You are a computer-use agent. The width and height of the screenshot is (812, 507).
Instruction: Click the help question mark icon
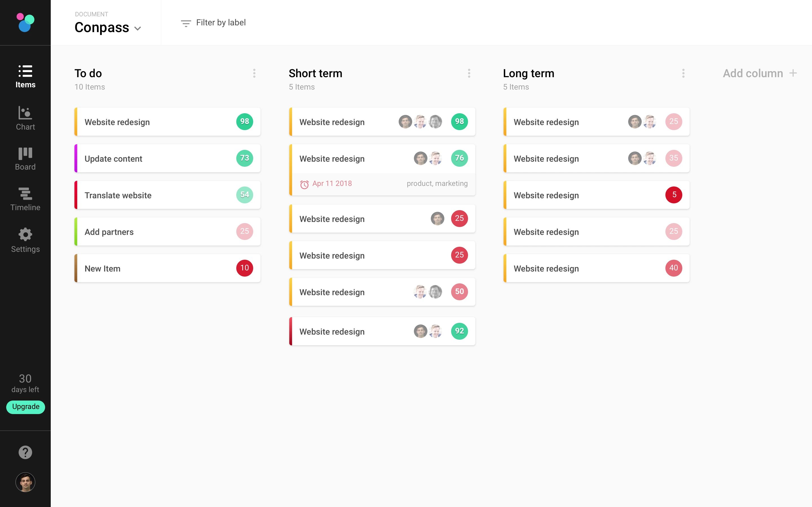pos(25,452)
